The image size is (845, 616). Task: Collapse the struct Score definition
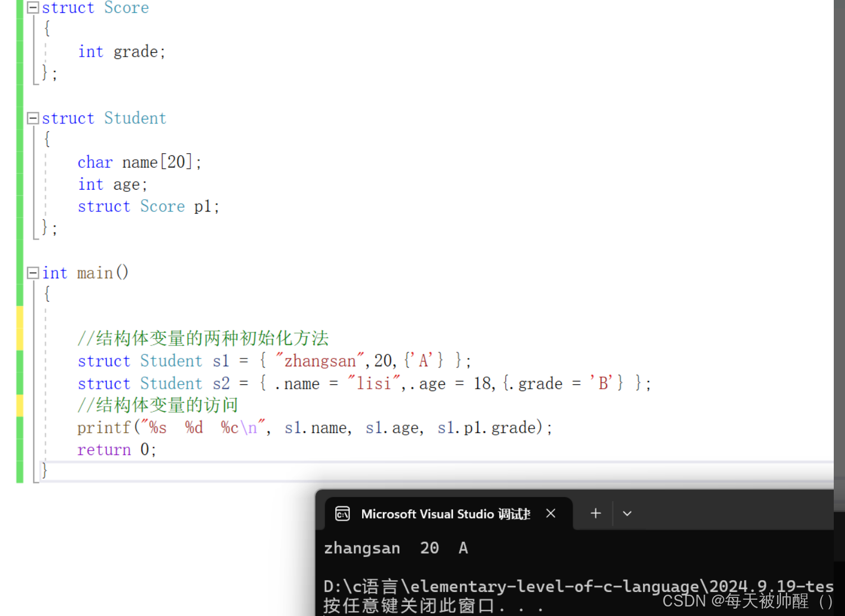[x=33, y=7]
